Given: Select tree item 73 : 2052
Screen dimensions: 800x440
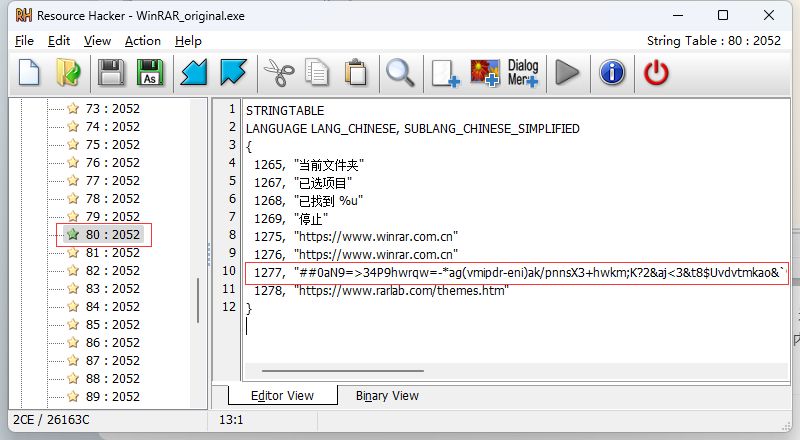Looking at the screenshot, I should click(112, 108).
